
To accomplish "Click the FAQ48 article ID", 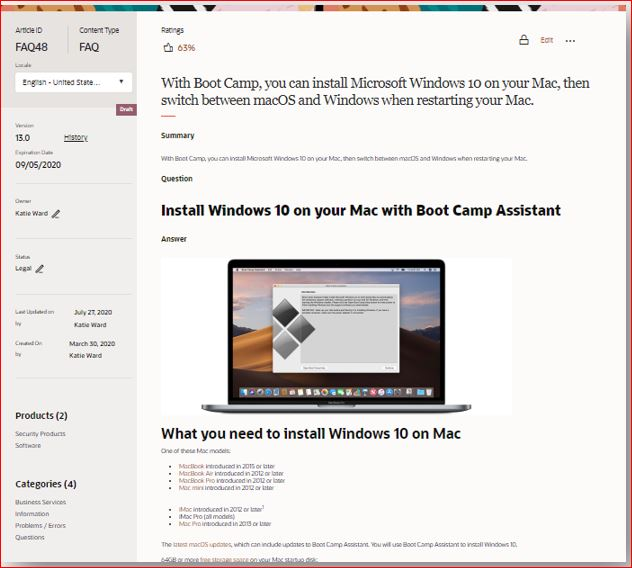I will click(31, 47).
